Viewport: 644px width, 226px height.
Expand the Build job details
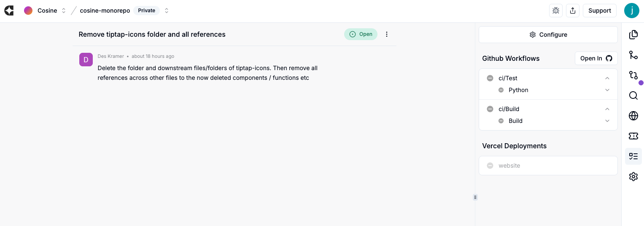click(x=607, y=121)
